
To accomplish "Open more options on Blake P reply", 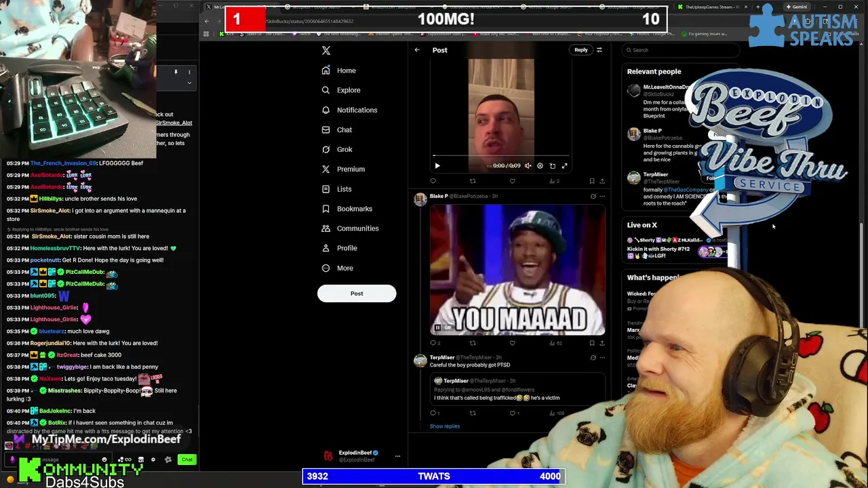I will [602, 197].
